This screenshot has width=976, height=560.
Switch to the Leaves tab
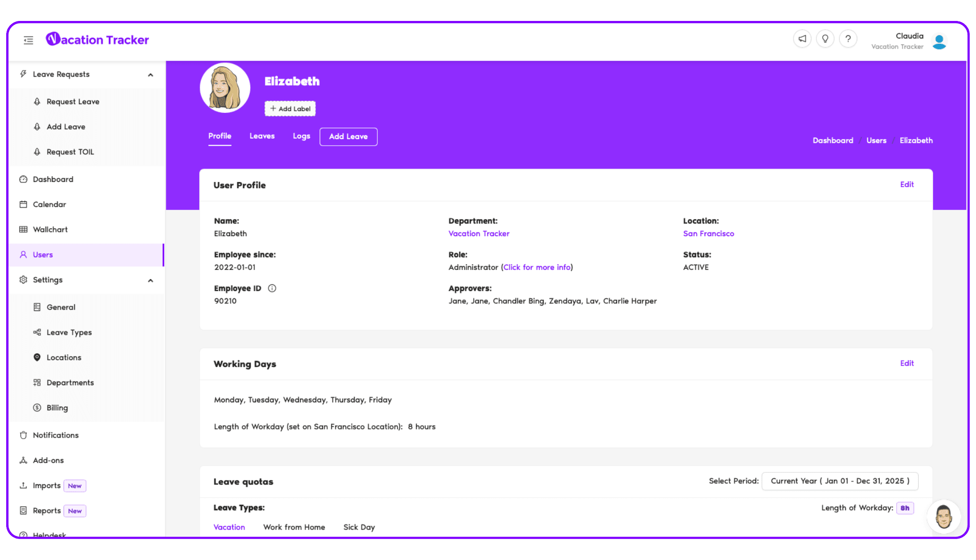point(262,136)
